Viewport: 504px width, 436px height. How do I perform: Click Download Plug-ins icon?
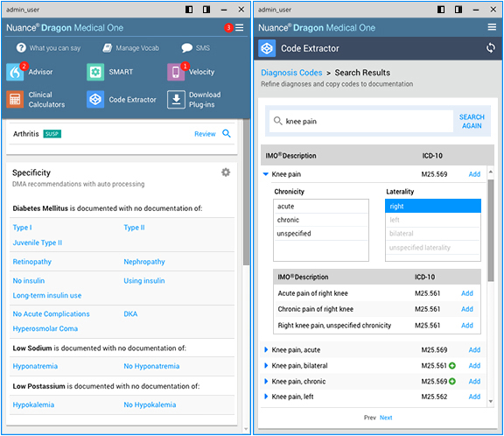[176, 99]
